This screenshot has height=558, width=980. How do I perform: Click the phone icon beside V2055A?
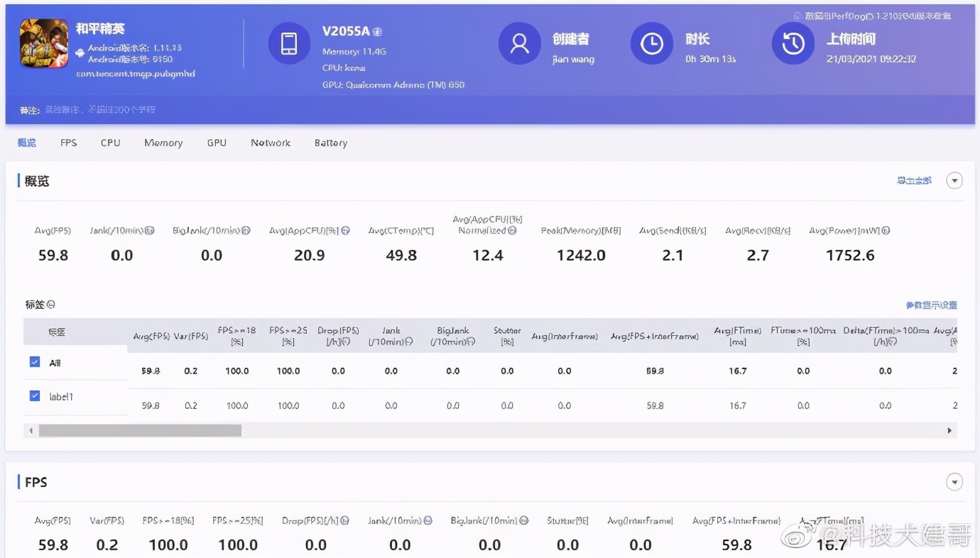coord(289,43)
